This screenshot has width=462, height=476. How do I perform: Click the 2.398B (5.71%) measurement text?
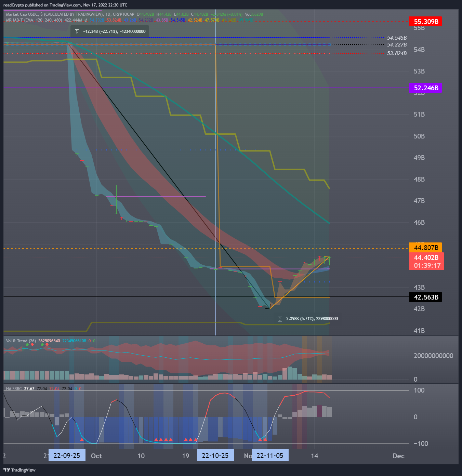point(312,319)
